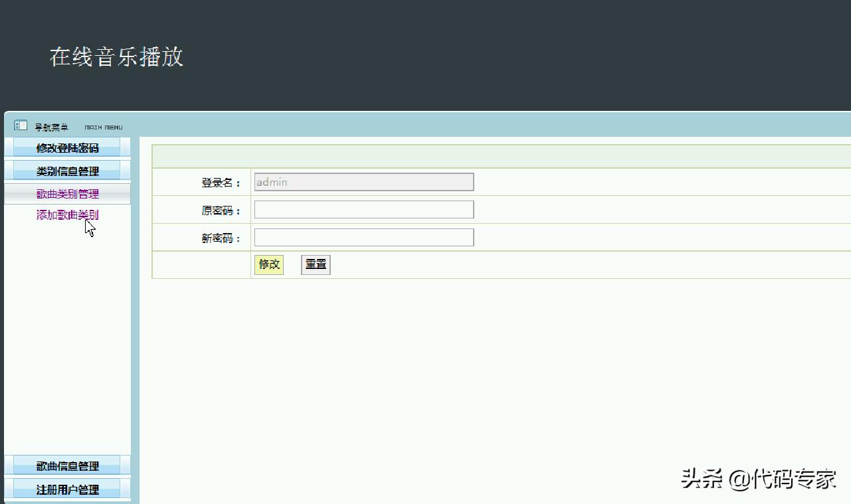
Task: Click the navigation menu grid icon
Action: [x=19, y=126]
